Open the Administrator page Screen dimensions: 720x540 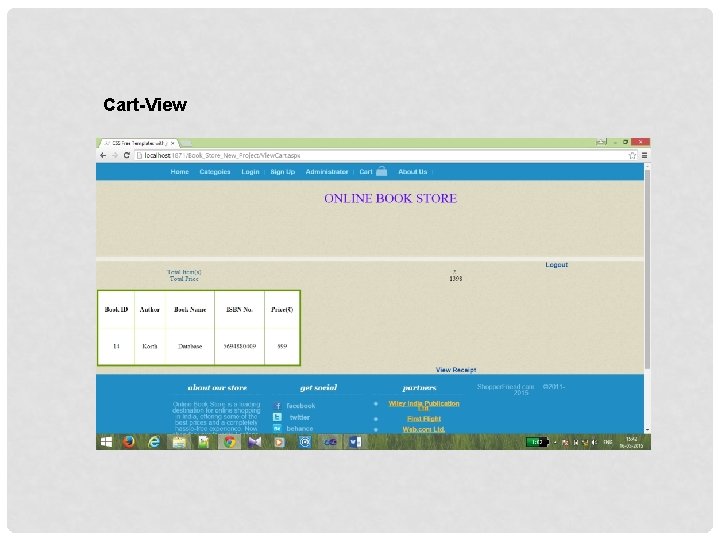pos(327,172)
